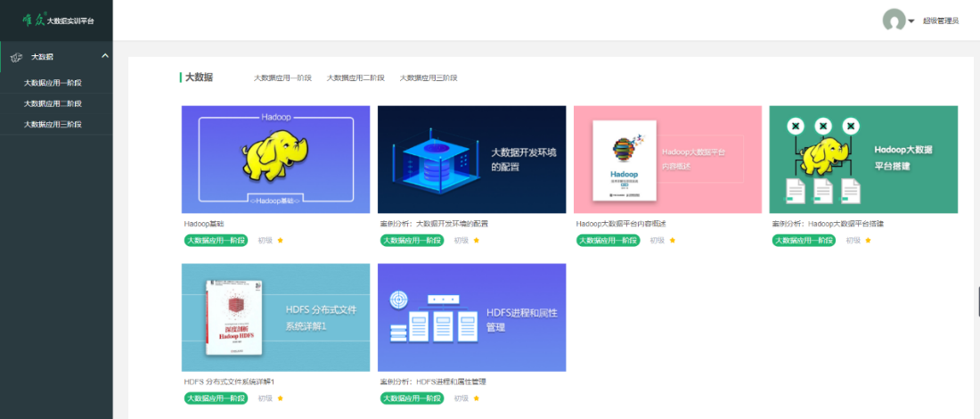Select 大数据应用一阶段 in the sidebar

53,83
